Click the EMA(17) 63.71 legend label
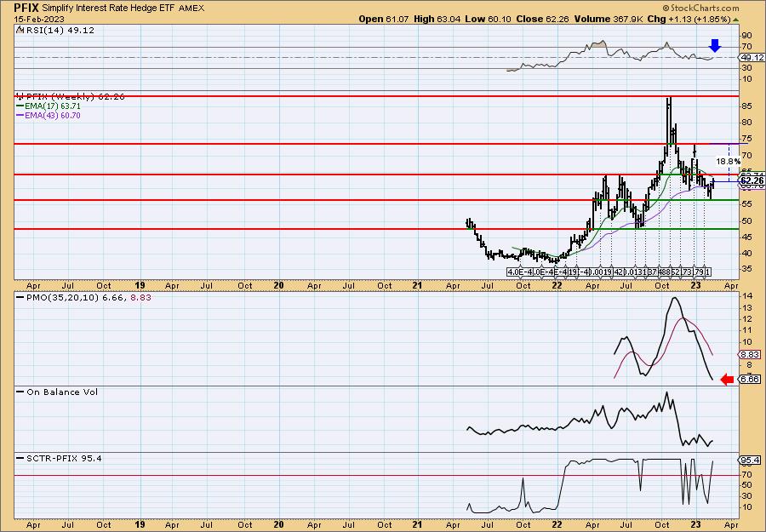The height and width of the screenshot is (532, 766). click(x=53, y=106)
